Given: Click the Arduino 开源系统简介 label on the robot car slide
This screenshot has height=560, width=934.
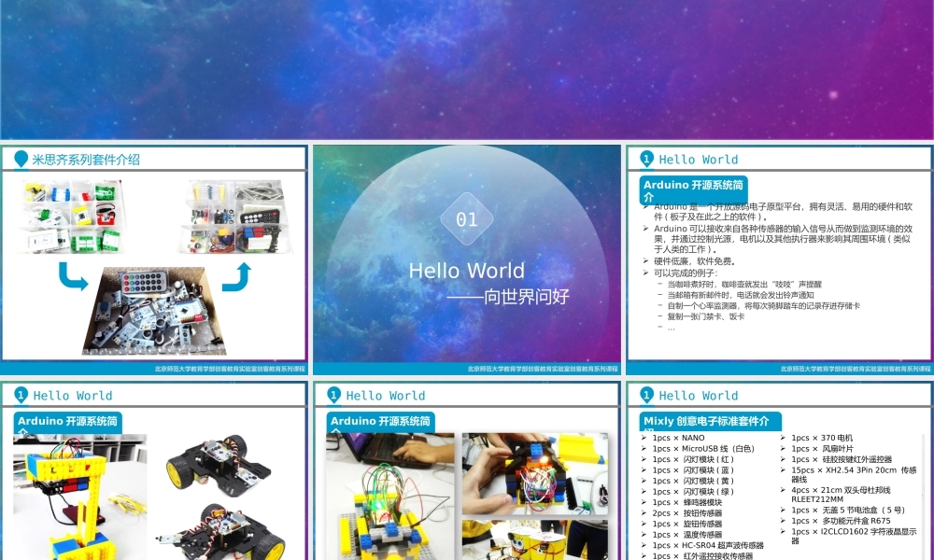Looking at the screenshot, I should tap(68, 423).
